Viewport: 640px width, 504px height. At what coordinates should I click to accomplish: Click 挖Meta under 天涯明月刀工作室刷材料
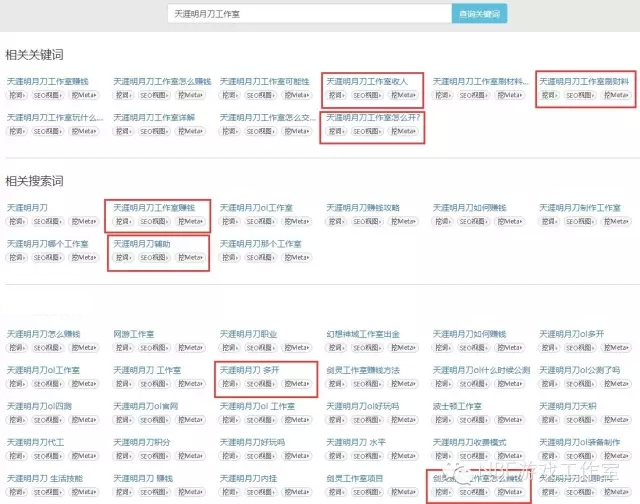pos(510,95)
